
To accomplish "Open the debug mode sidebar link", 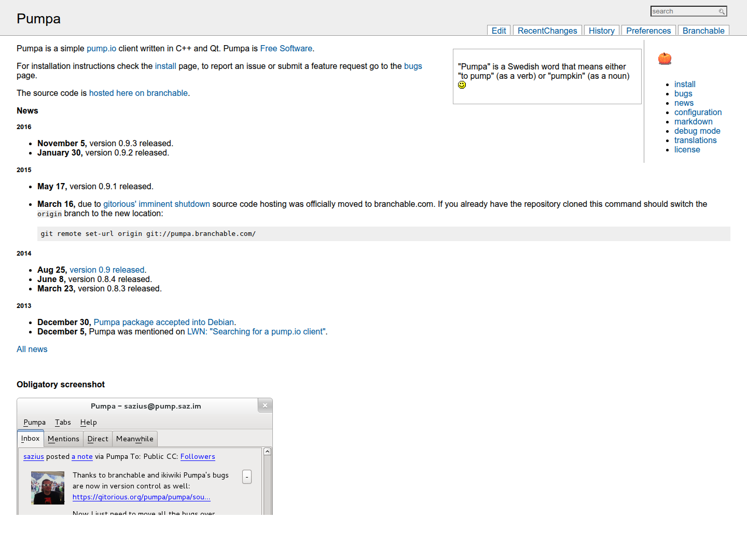I will coord(697,131).
